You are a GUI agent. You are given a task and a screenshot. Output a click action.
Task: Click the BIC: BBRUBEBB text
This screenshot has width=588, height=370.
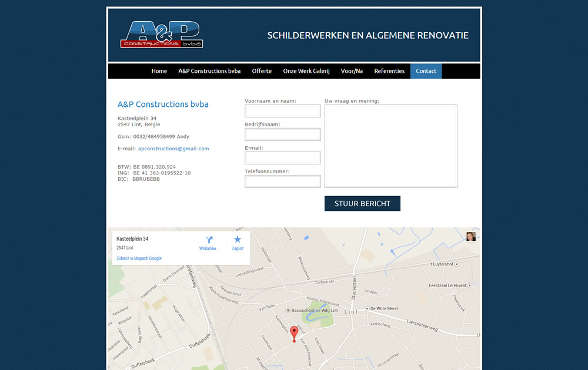pos(139,179)
